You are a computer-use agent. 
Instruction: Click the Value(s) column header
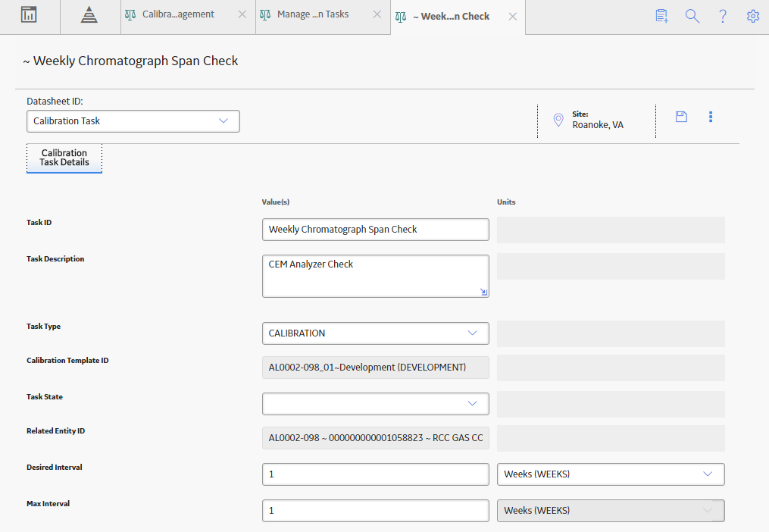click(276, 202)
